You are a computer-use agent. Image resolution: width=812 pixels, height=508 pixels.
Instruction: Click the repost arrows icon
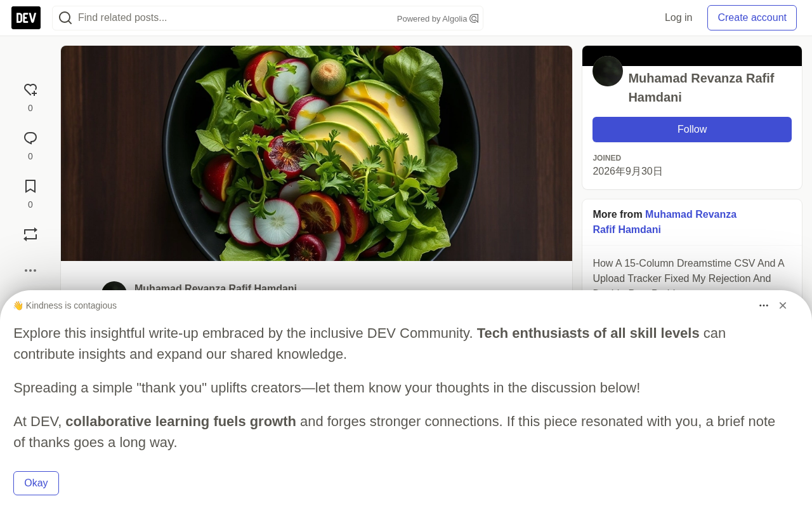(30, 234)
